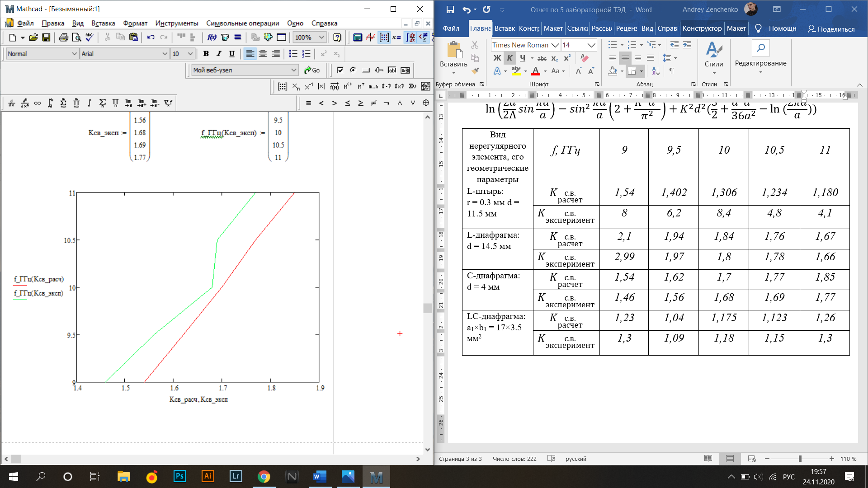Click Поделиться in Word
This screenshot has width=868, height=488.
pos(831,29)
